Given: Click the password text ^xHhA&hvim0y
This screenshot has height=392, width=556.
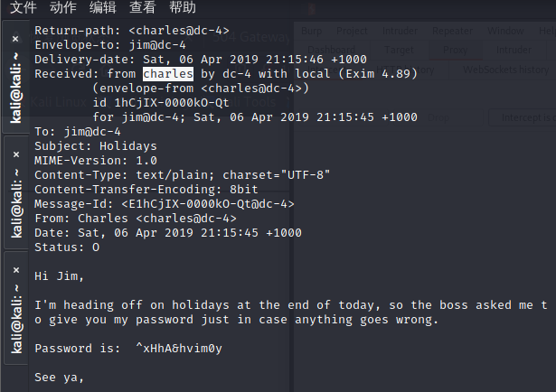Looking at the screenshot, I should pyautogui.click(x=179, y=348).
